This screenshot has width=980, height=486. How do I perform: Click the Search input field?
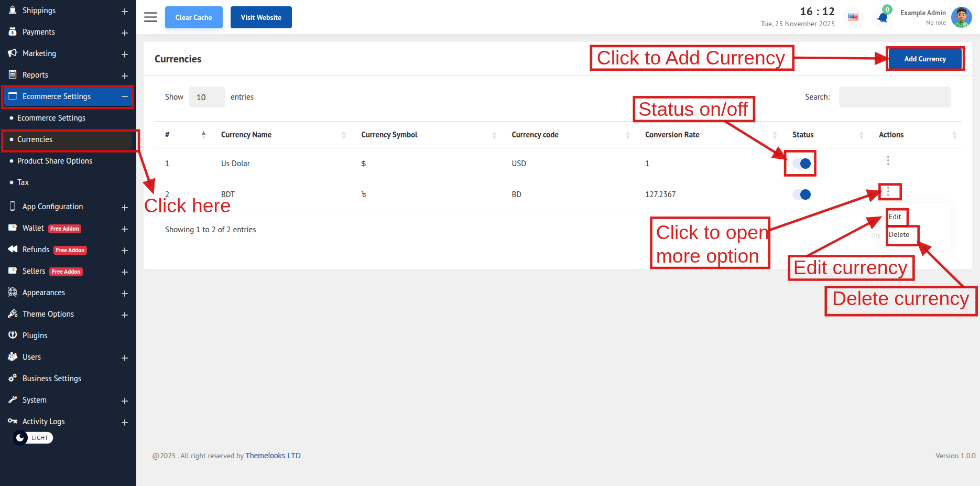[895, 97]
